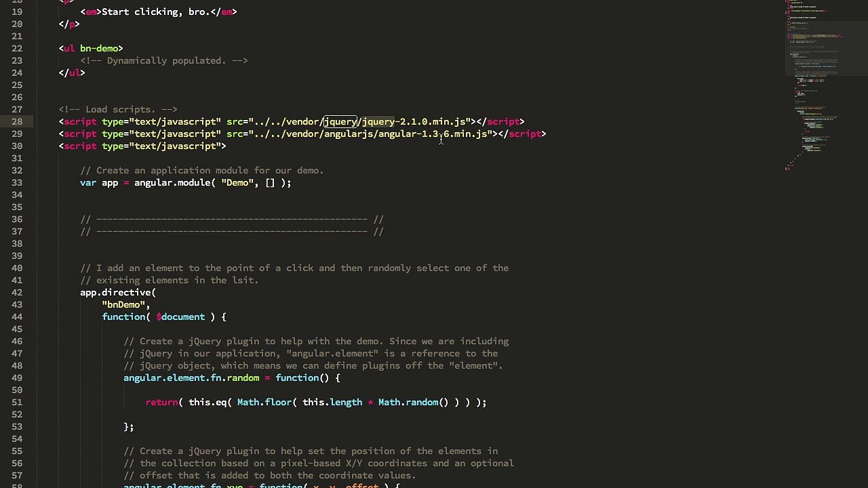The image size is (868, 488).
Task: Click the closing </ul> tag on line 24
Action: (x=72, y=73)
